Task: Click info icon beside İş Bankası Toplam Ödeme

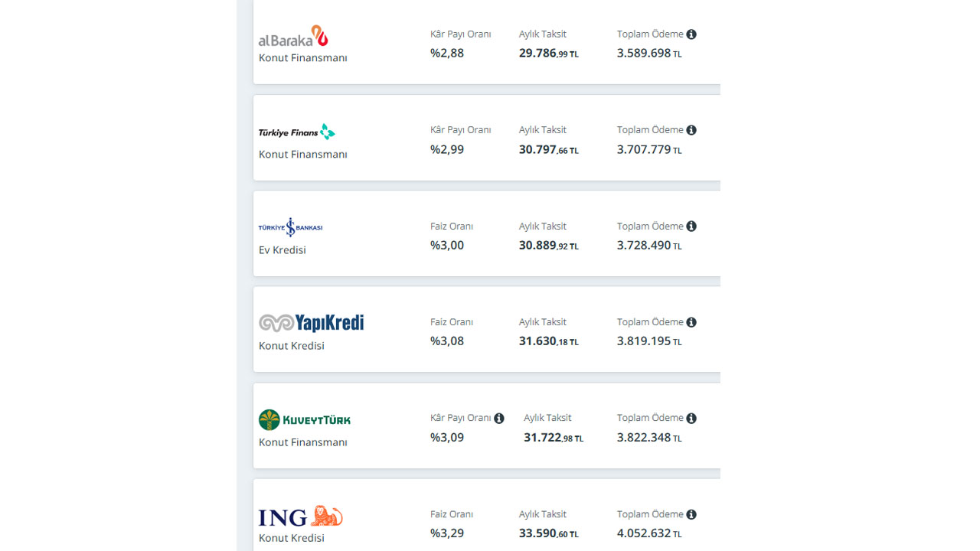Action: 691,227
